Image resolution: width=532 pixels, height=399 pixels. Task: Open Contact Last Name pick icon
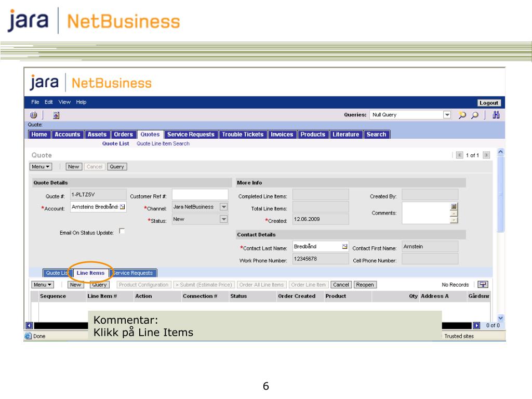point(345,246)
